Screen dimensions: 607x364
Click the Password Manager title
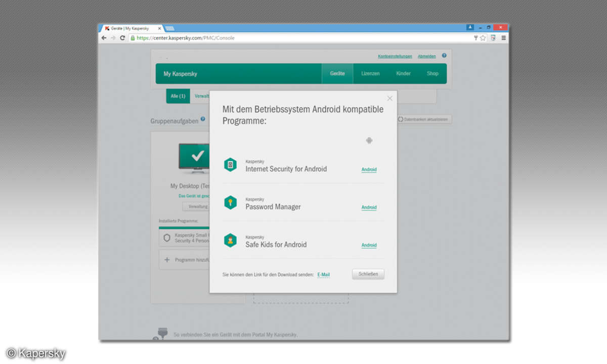pos(273,207)
